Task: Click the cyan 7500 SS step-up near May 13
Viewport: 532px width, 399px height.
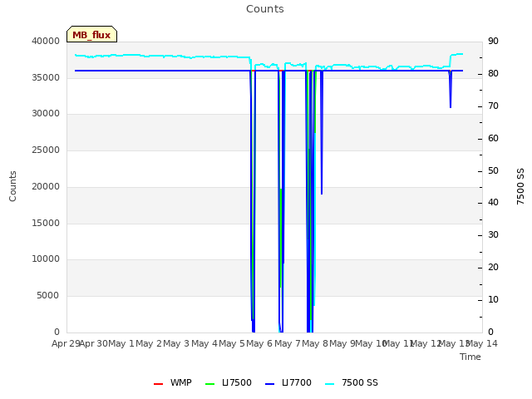Action: (451, 61)
